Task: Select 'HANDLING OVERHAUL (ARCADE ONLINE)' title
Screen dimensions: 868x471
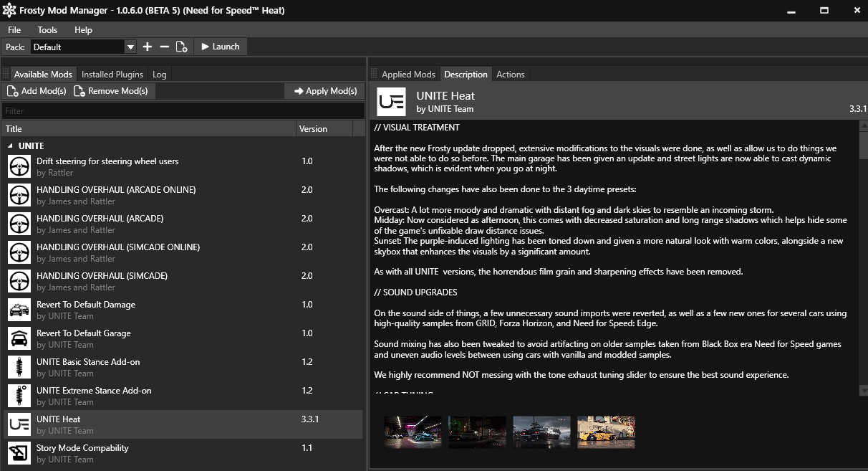Action: coord(116,190)
